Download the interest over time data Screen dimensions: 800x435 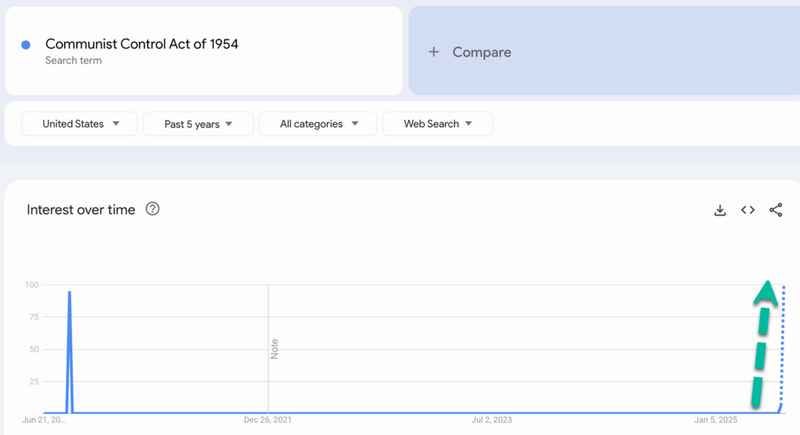tap(720, 210)
